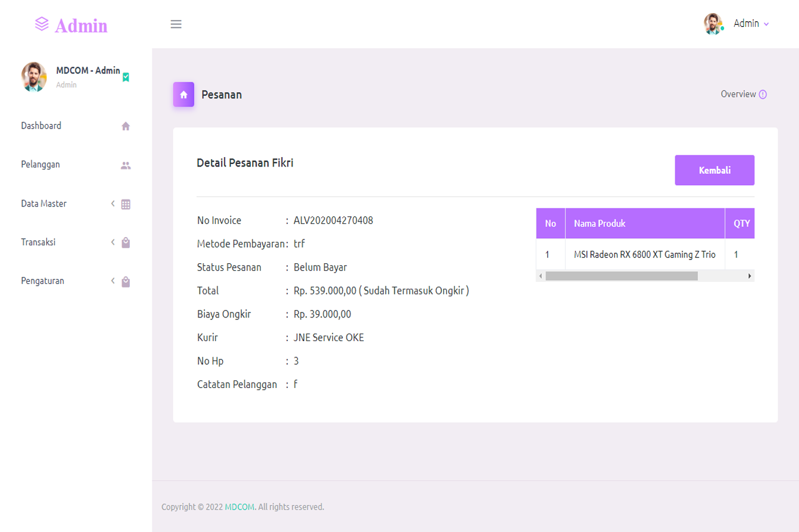Click the Data Master grid icon
Screen dimensions: 799x532
click(125, 204)
